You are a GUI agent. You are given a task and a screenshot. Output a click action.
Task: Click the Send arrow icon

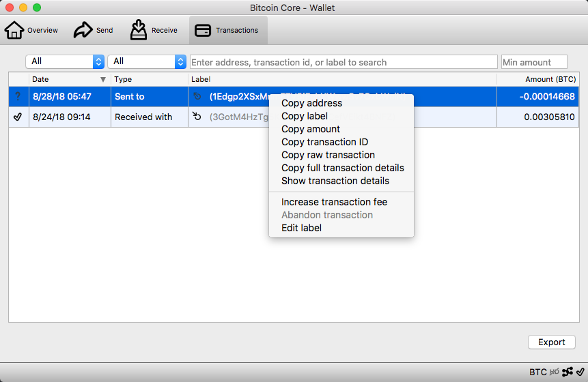pos(83,30)
